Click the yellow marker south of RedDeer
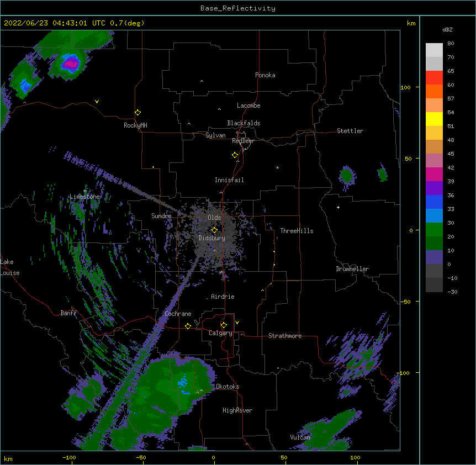The image size is (476, 465). [x=235, y=155]
